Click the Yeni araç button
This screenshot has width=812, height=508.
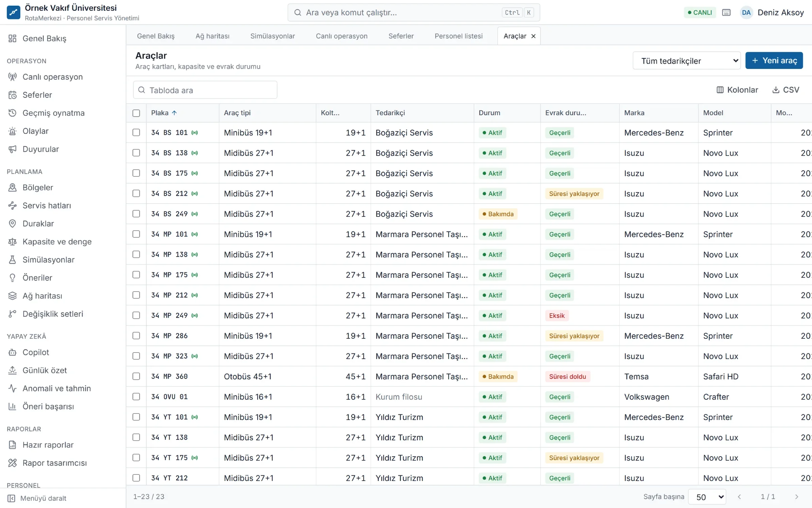click(x=774, y=61)
